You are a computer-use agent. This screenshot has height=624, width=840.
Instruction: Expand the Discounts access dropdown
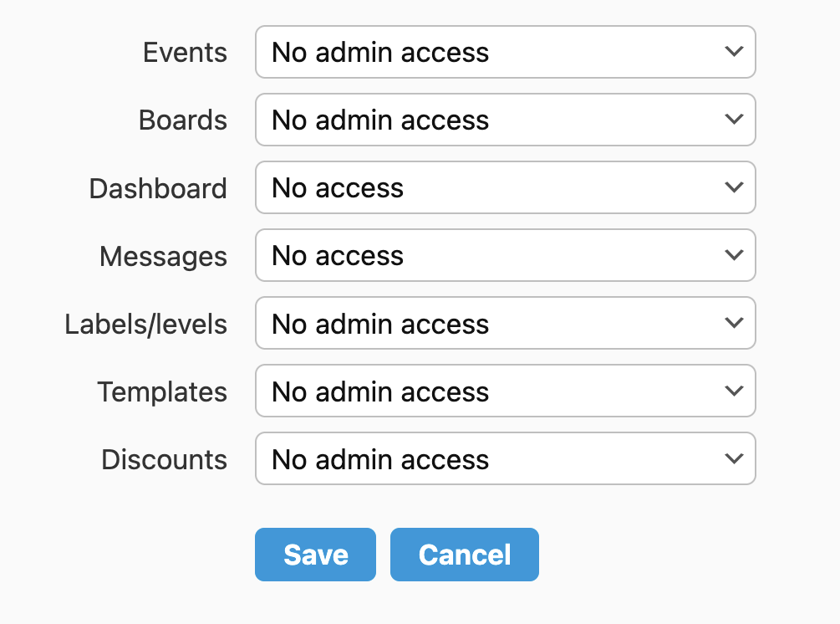pyautogui.click(x=505, y=459)
